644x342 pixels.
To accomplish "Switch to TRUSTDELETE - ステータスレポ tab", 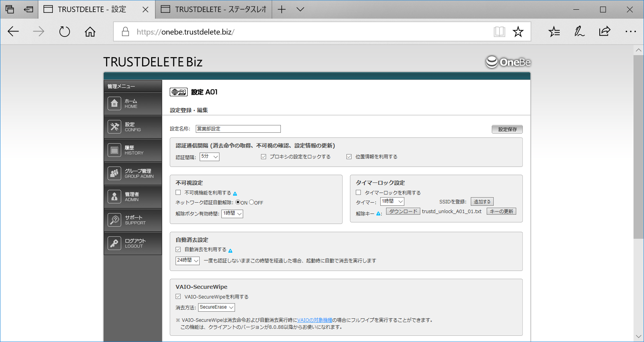I will [214, 9].
